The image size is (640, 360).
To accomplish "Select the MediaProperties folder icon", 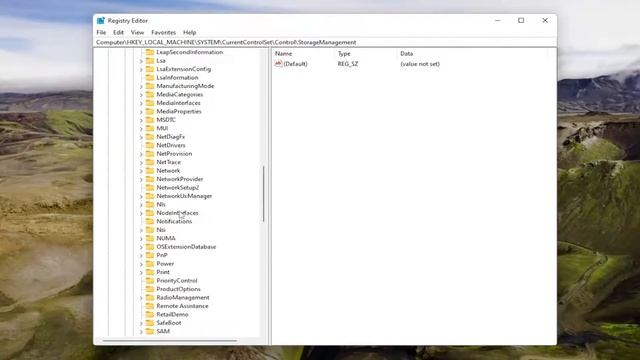I will pyautogui.click(x=150, y=111).
